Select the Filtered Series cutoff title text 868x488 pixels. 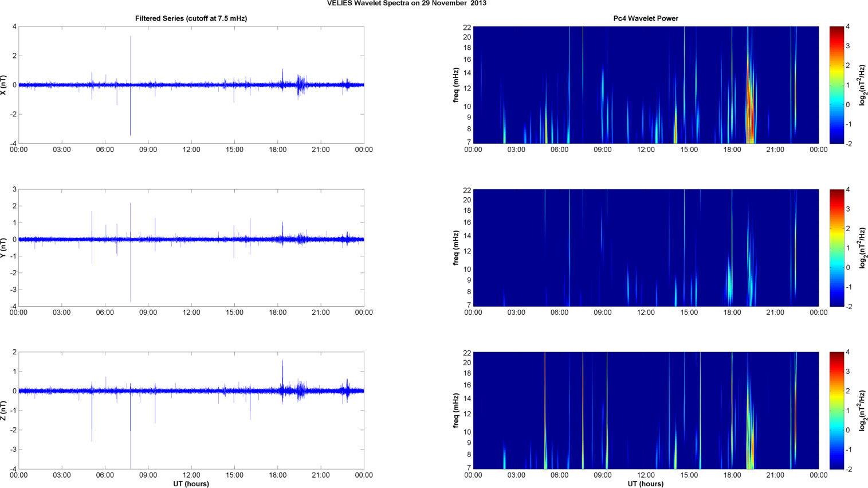[191, 18]
